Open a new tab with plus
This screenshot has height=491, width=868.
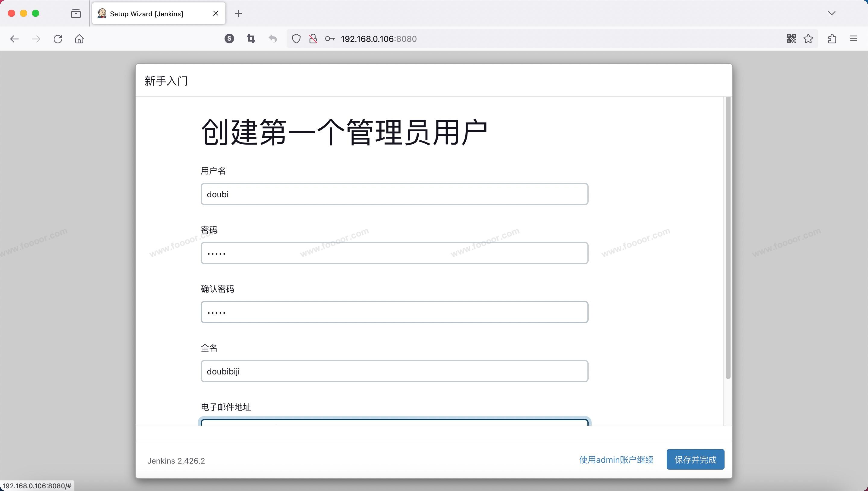click(238, 14)
